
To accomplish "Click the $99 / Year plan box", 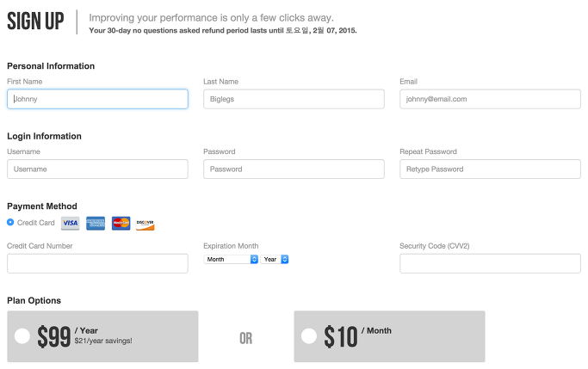I will (102, 336).
